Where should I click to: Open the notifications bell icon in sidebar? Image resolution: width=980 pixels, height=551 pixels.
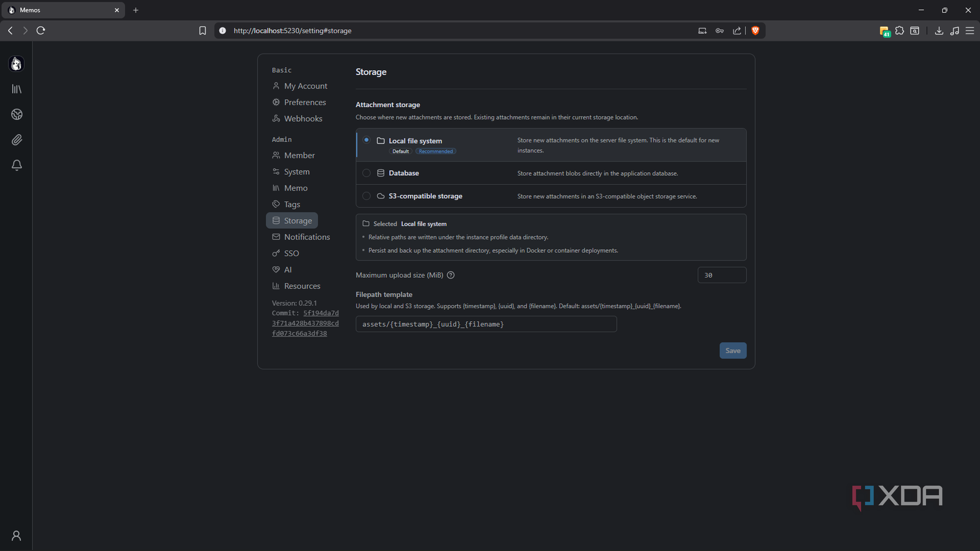point(17,165)
